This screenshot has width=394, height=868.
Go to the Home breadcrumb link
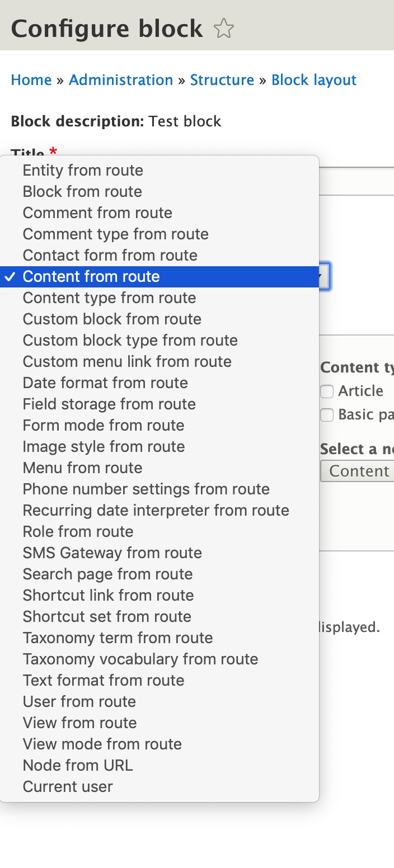pyautogui.click(x=31, y=80)
